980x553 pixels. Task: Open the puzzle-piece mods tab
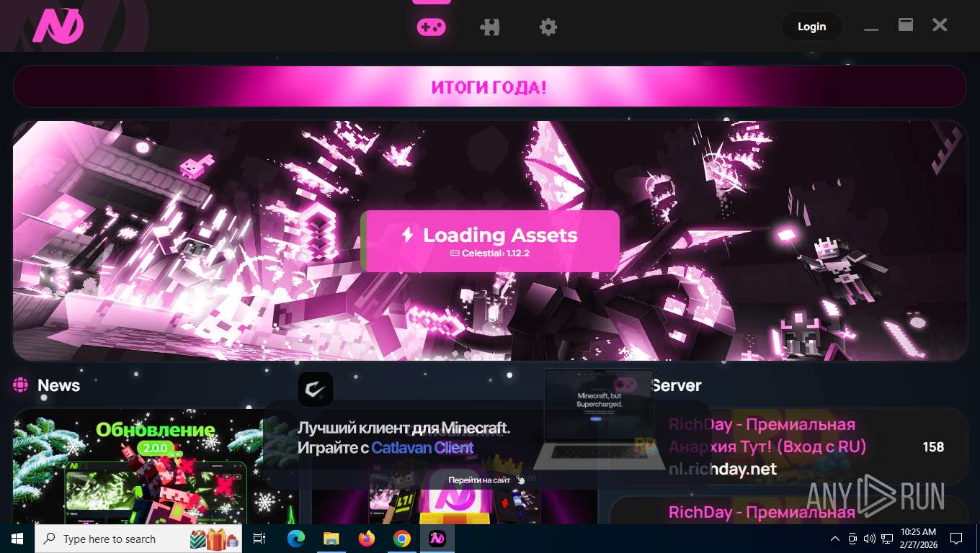[490, 27]
